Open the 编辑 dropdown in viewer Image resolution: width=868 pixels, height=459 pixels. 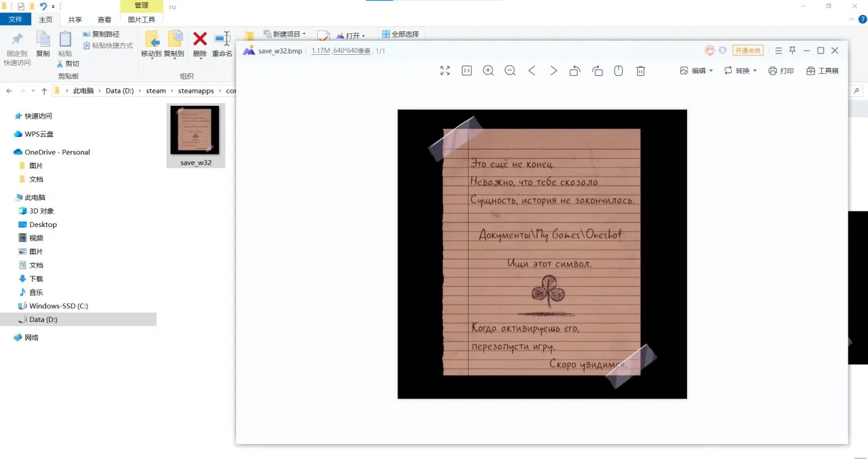point(696,71)
